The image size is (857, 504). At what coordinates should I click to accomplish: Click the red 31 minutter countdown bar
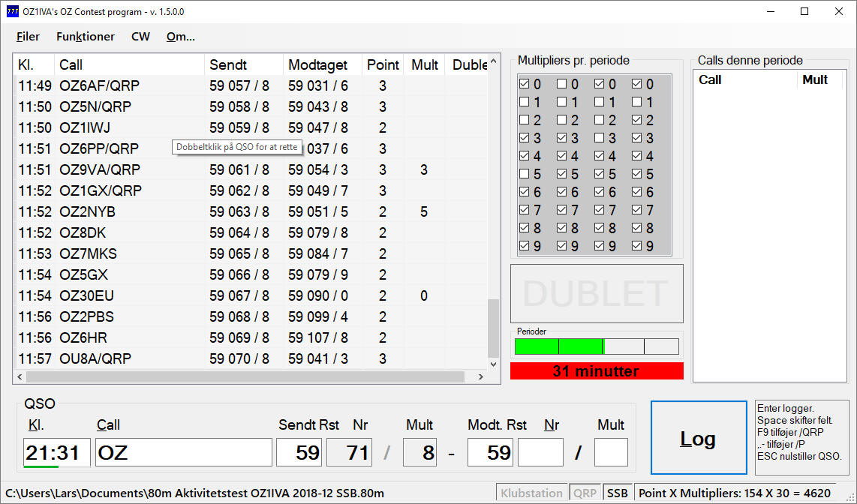point(597,371)
